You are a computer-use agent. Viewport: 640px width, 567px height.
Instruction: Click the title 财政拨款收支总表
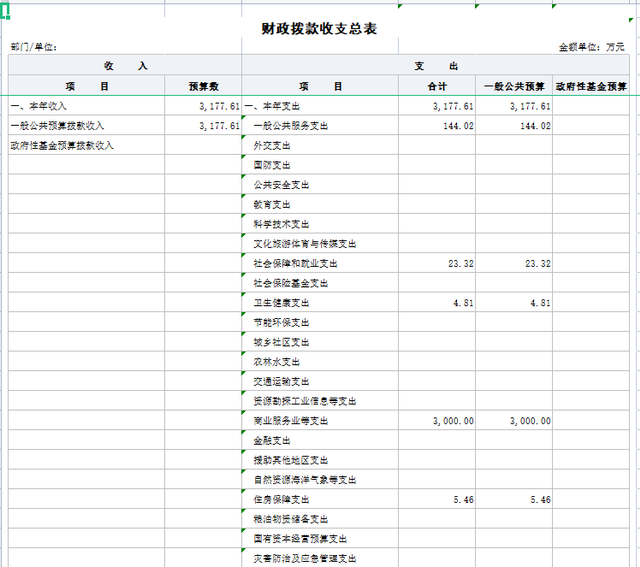click(x=319, y=29)
